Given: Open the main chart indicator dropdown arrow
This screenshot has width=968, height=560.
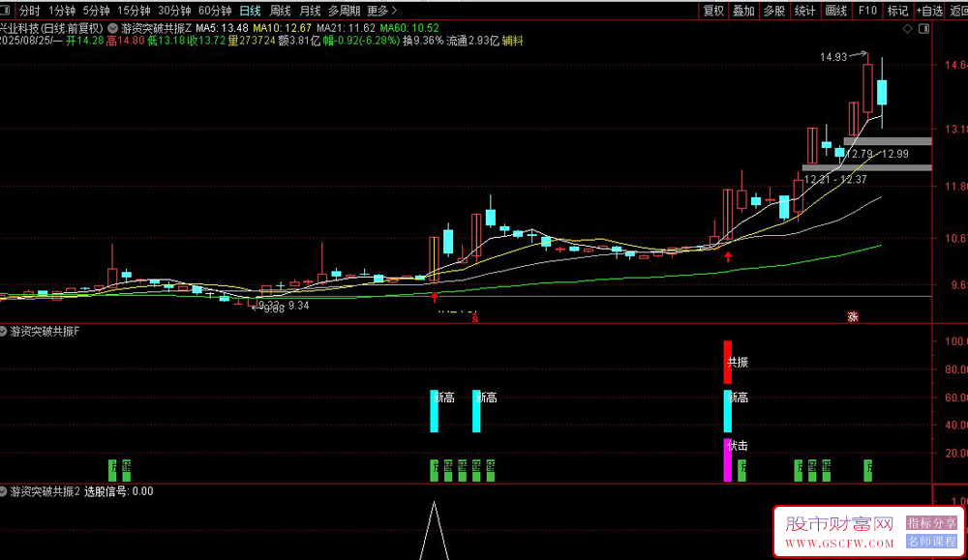Looking at the screenshot, I should (113, 28).
